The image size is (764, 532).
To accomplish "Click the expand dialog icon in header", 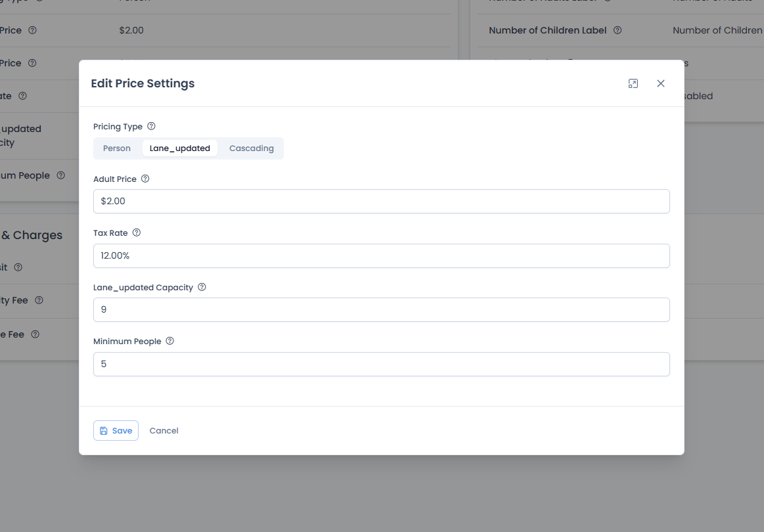I will (x=633, y=83).
